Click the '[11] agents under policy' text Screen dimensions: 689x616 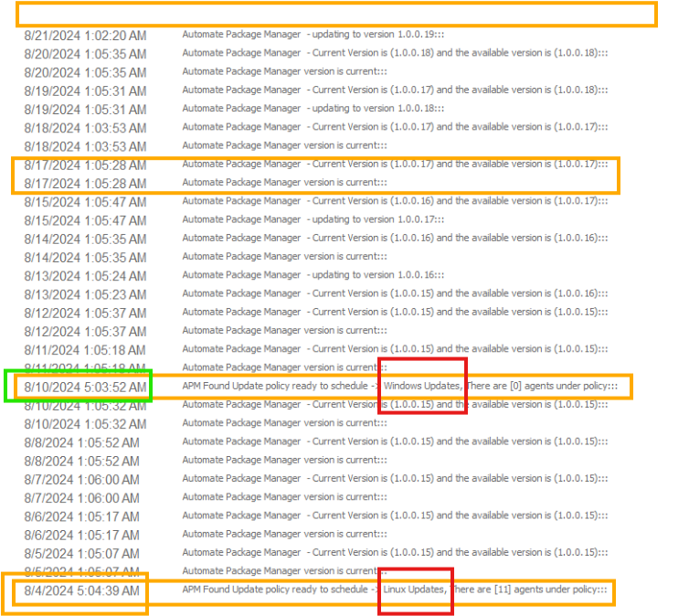pos(531,589)
